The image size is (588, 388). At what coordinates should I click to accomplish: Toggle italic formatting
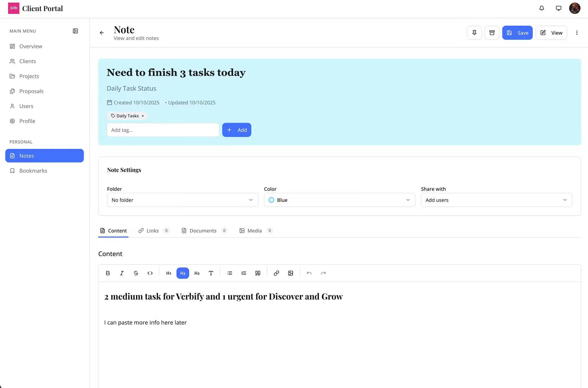122,273
